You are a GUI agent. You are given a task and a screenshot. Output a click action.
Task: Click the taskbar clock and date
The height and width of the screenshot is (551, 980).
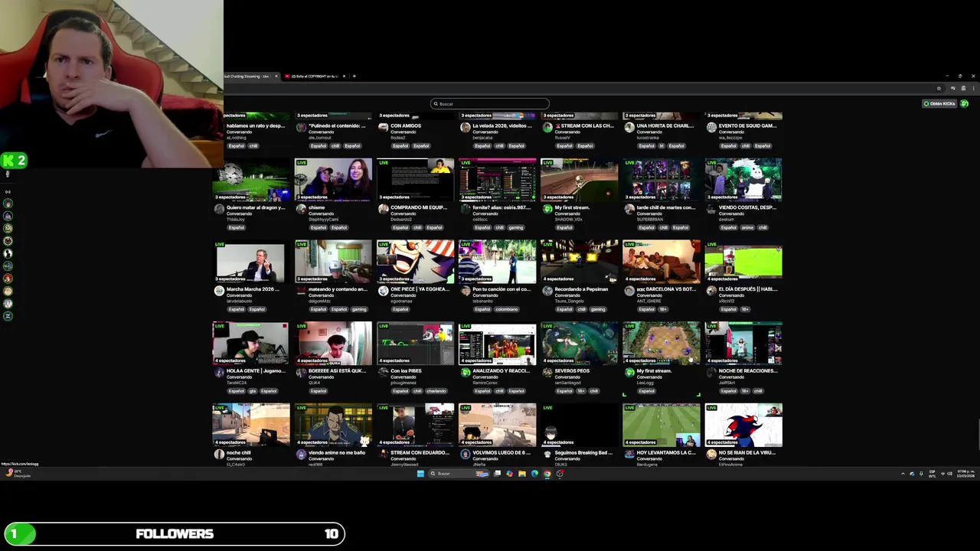(x=964, y=474)
